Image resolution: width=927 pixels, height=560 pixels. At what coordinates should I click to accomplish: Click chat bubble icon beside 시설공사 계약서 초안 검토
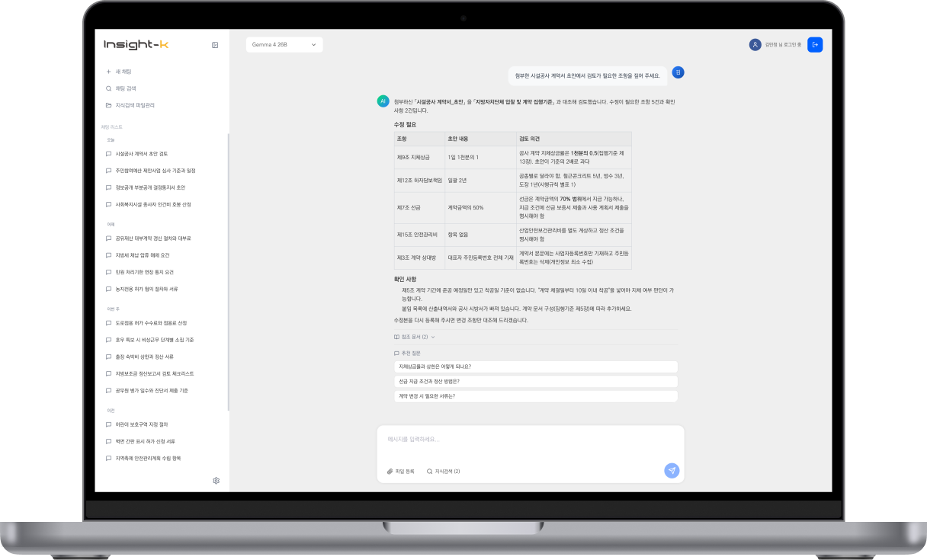point(108,154)
